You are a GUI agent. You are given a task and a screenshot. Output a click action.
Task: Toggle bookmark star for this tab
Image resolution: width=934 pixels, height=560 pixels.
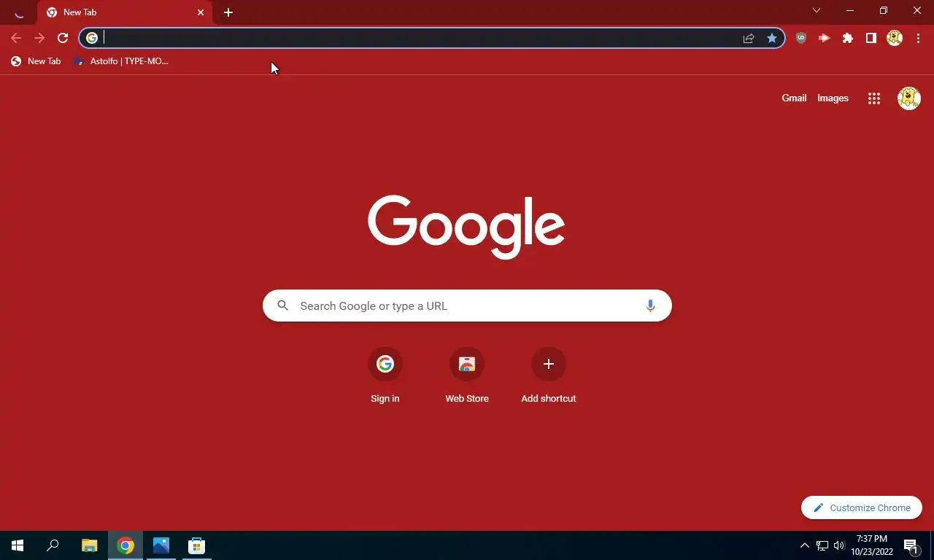click(772, 38)
